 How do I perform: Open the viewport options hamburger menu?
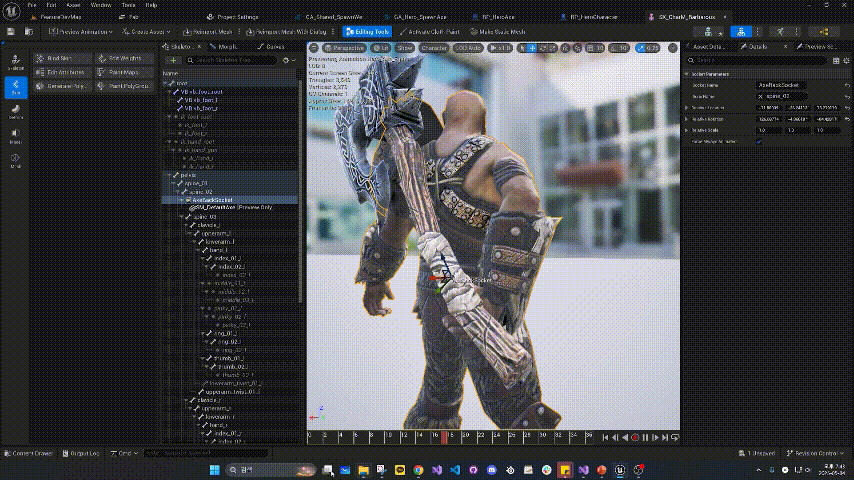click(314, 48)
